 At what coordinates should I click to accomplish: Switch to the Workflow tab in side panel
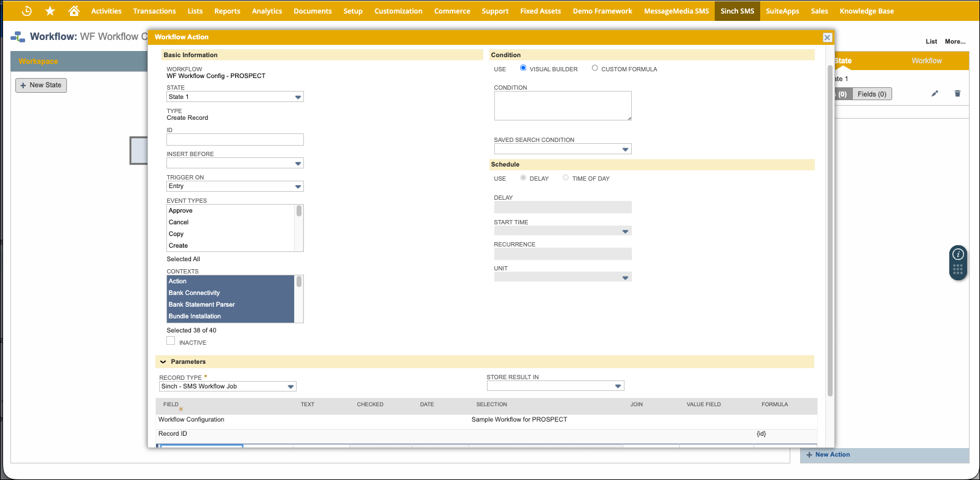pos(927,61)
